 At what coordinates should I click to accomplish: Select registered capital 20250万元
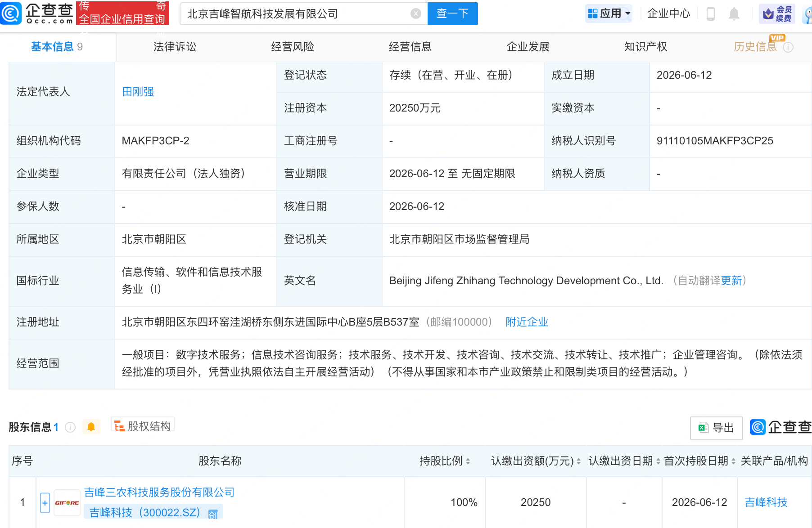(415, 108)
